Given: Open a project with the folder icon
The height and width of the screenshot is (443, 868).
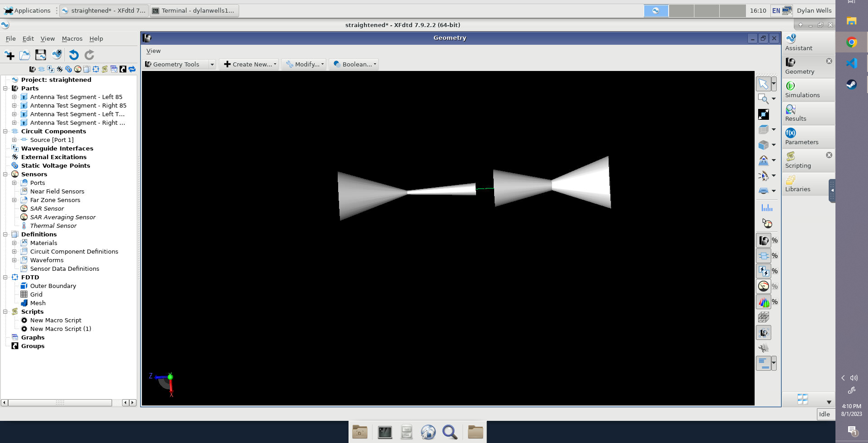Looking at the screenshot, I should click(25, 55).
